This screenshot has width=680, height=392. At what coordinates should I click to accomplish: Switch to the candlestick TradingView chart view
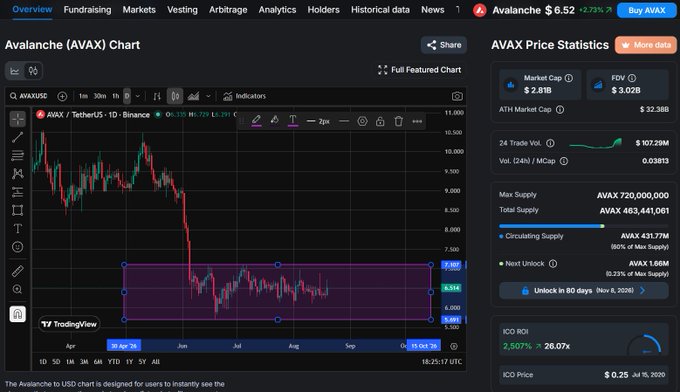point(33,71)
